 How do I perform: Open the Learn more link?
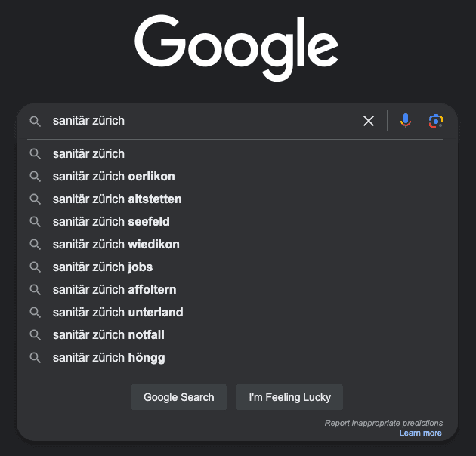(420, 433)
